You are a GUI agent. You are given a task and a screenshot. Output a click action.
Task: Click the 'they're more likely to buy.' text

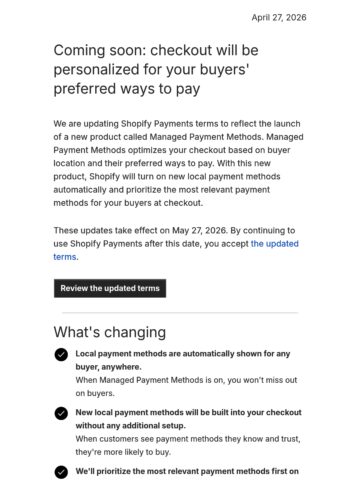123,452
